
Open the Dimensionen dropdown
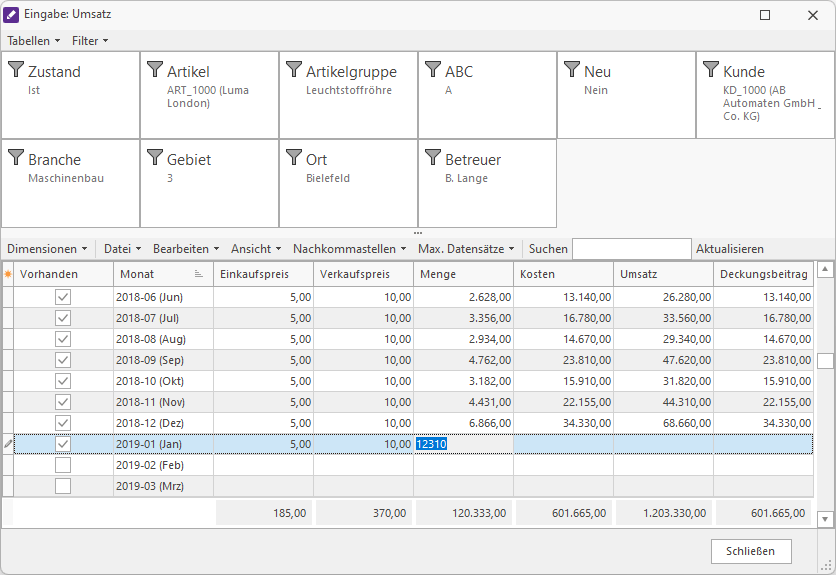47,249
